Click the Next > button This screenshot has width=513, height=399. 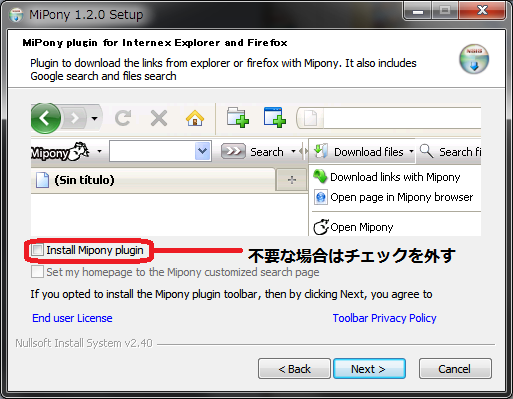[369, 369]
